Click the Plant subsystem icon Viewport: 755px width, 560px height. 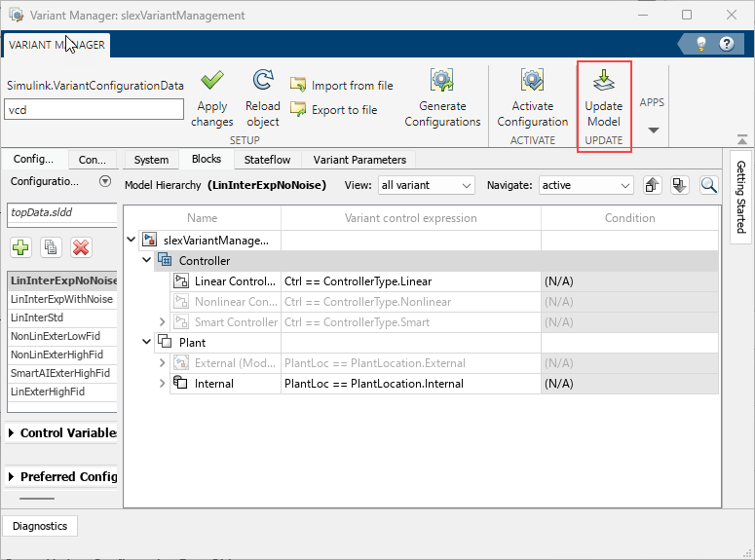tap(165, 342)
